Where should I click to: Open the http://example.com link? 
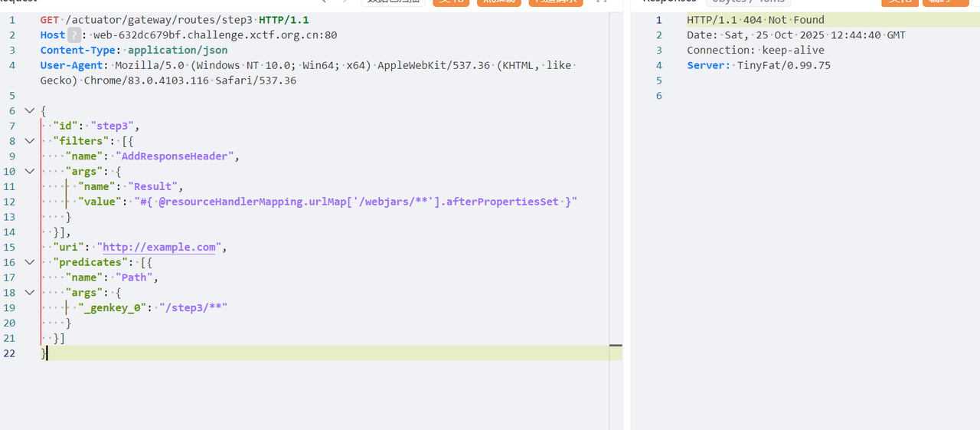(x=158, y=247)
